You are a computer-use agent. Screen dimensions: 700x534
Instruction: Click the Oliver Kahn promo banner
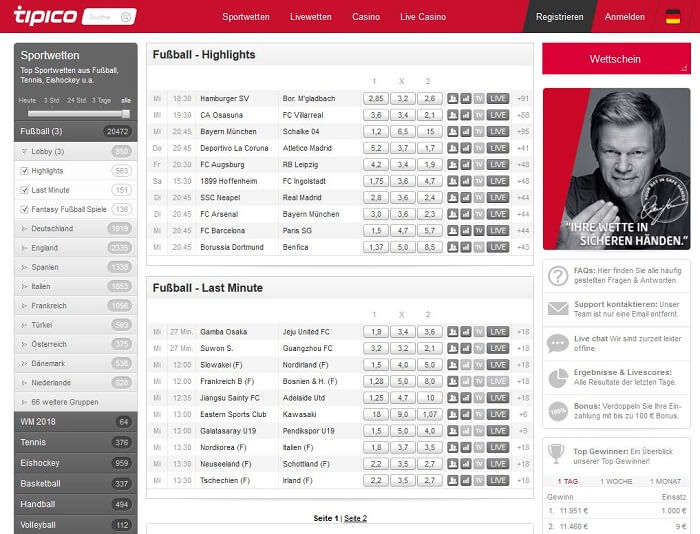[x=616, y=169]
